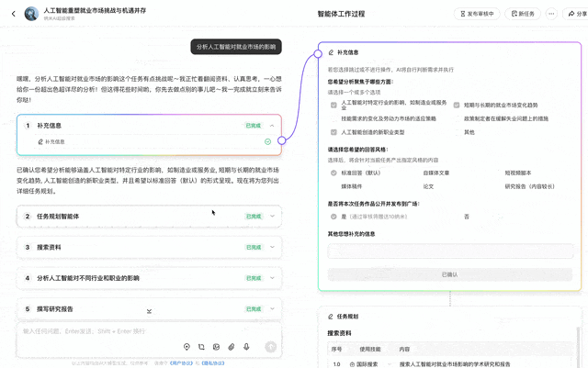Click the paperclip attachment icon
The width and height of the screenshot is (588, 368).
231,347
